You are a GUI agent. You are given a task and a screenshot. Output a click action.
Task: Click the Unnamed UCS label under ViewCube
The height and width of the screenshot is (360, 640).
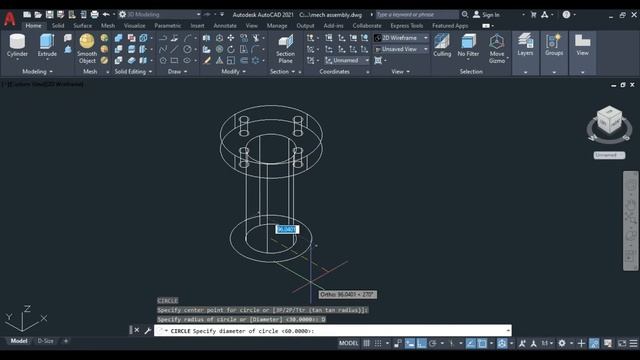(609, 155)
